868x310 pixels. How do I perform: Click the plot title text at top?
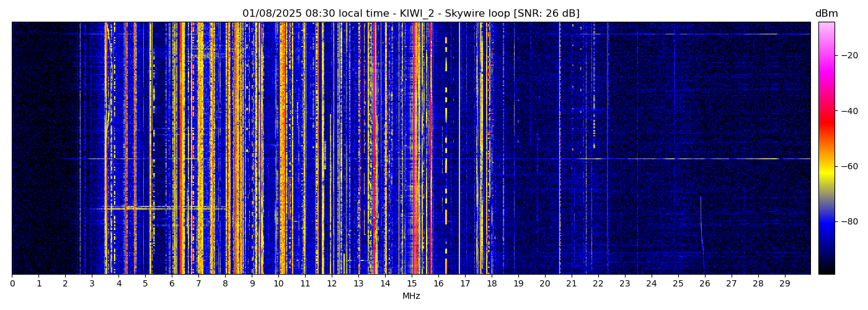click(x=410, y=14)
